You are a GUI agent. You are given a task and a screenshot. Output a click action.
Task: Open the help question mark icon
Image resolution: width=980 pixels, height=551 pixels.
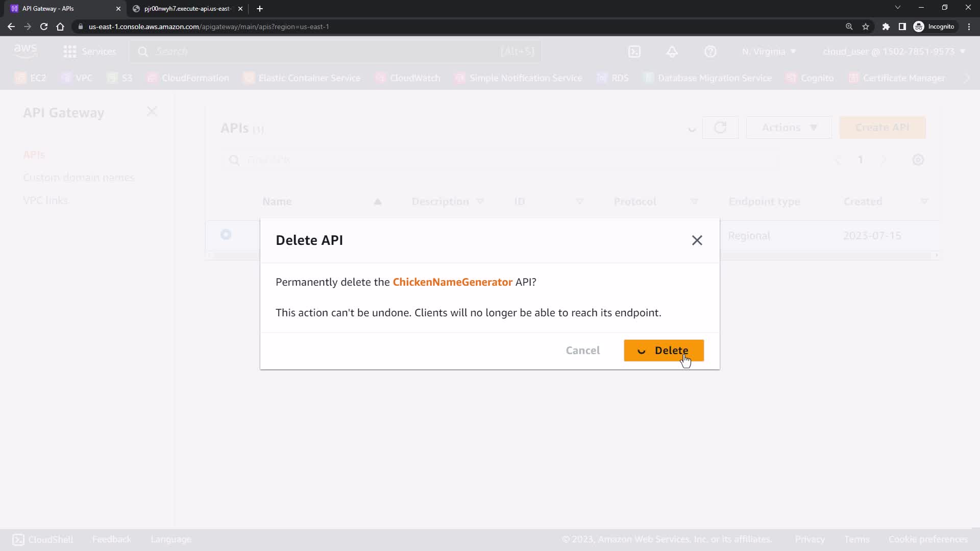point(710,52)
